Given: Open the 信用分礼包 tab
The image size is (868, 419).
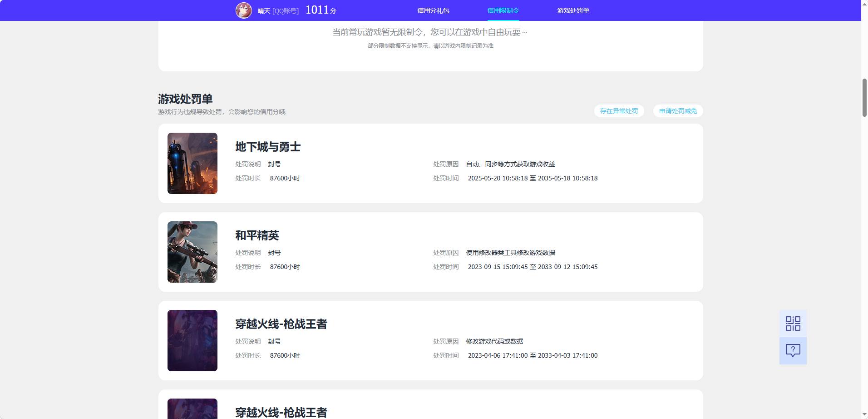Looking at the screenshot, I should point(433,10).
